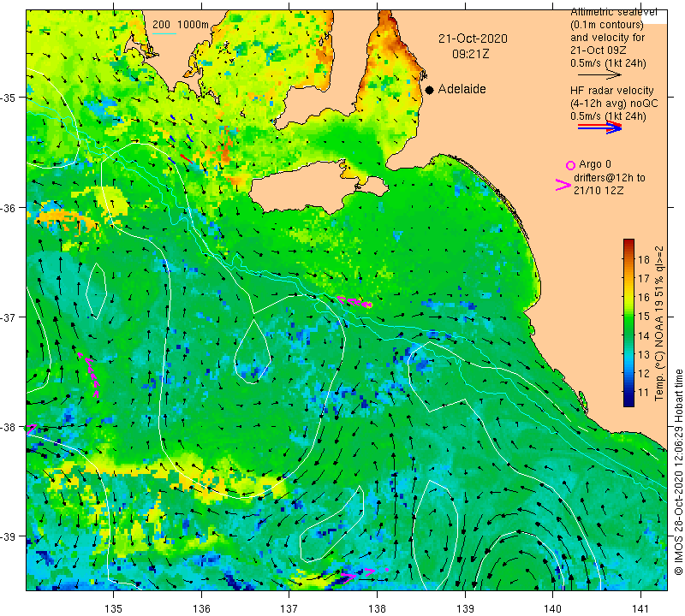Image resolution: width=685 pixels, height=616 pixels.
Task: Click the '(0.1m contours)' legend text
Action: (607, 25)
